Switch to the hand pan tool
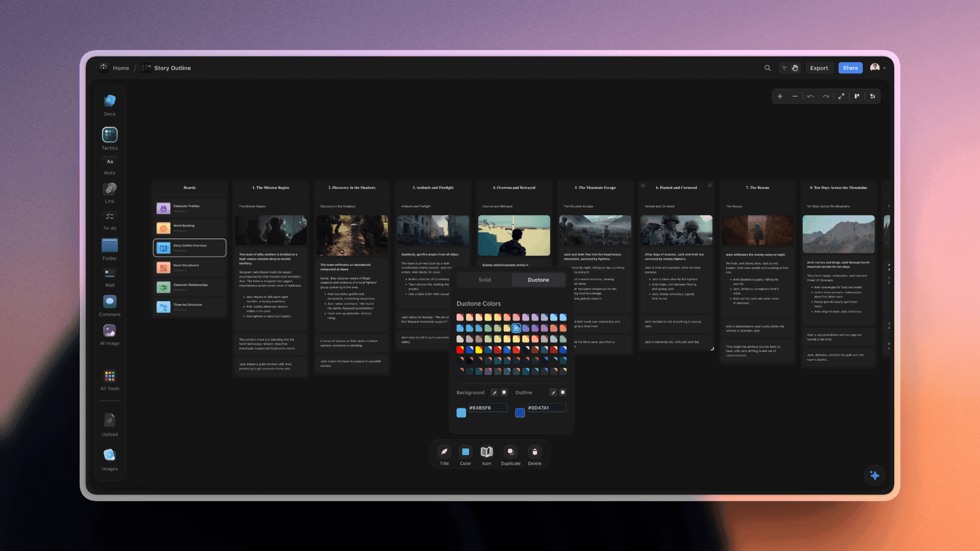This screenshot has width=980, height=551. pos(795,68)
